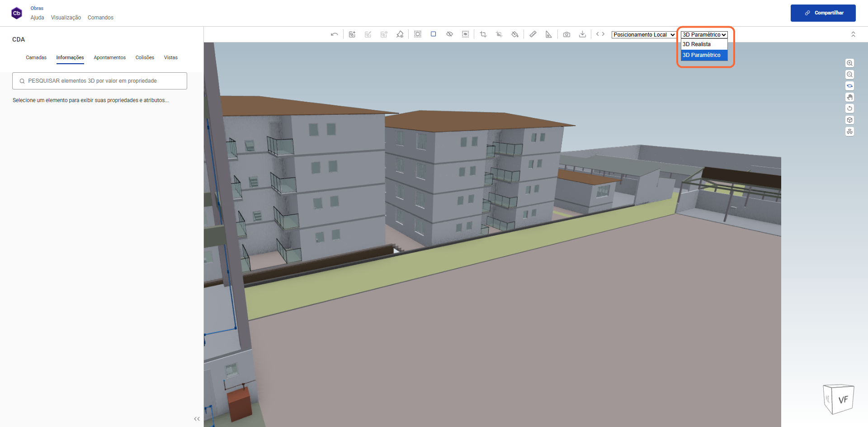Image resolution: width=868 pixels, height=427 pixels.
Task: Open the Visualização menu
Action: click(66, 18)
